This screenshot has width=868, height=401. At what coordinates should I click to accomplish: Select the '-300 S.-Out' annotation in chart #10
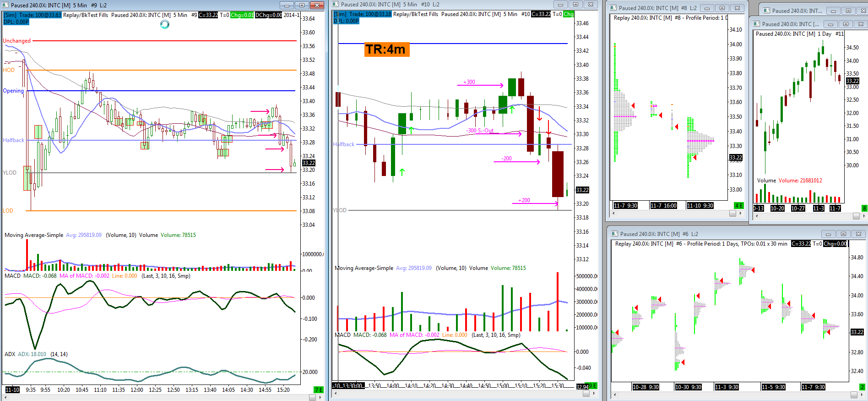(x=480, y=131)
